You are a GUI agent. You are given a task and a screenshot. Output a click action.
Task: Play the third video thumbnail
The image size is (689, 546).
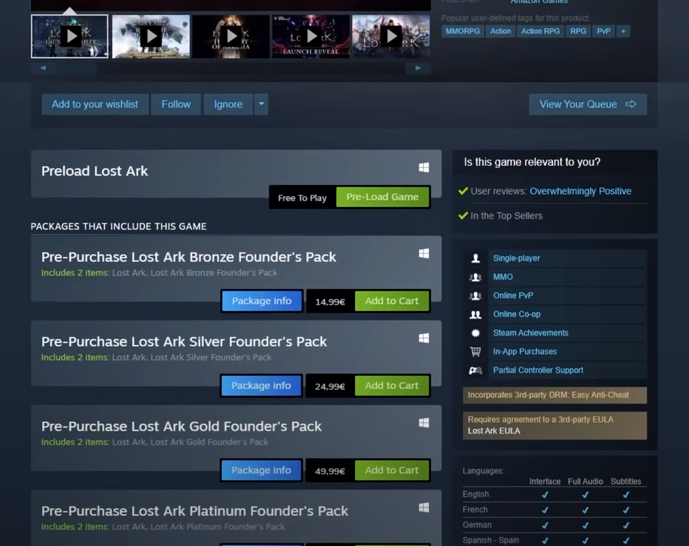[231, 36]
